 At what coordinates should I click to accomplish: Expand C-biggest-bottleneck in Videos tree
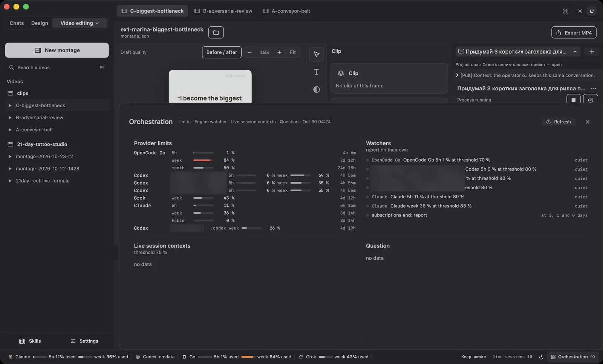click(x=10, y=105)
